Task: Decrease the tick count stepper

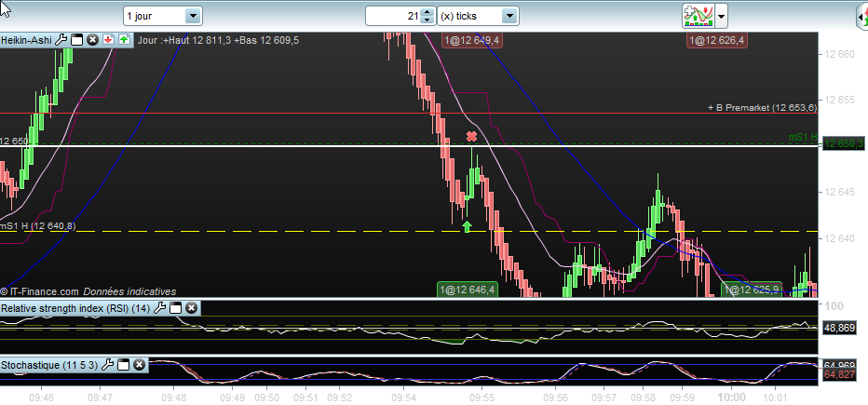Action: (x=427, y=20)
